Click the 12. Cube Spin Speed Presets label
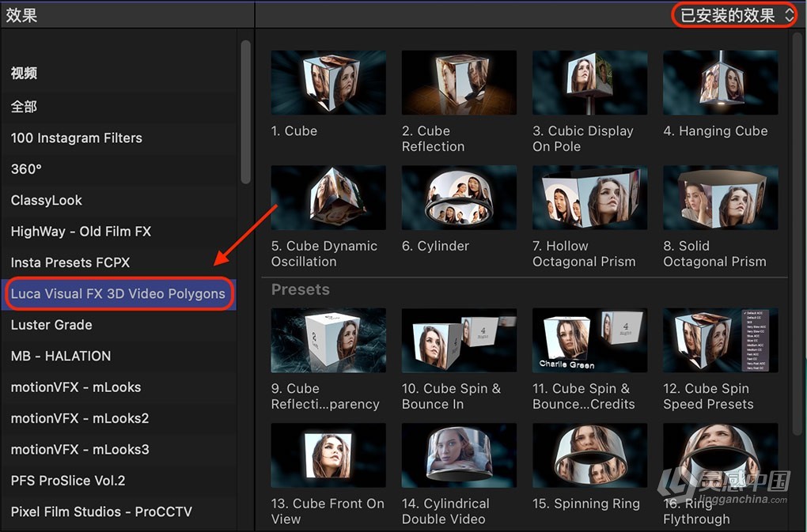The height and width of the screenshot is (532, 807). point(708,396)
